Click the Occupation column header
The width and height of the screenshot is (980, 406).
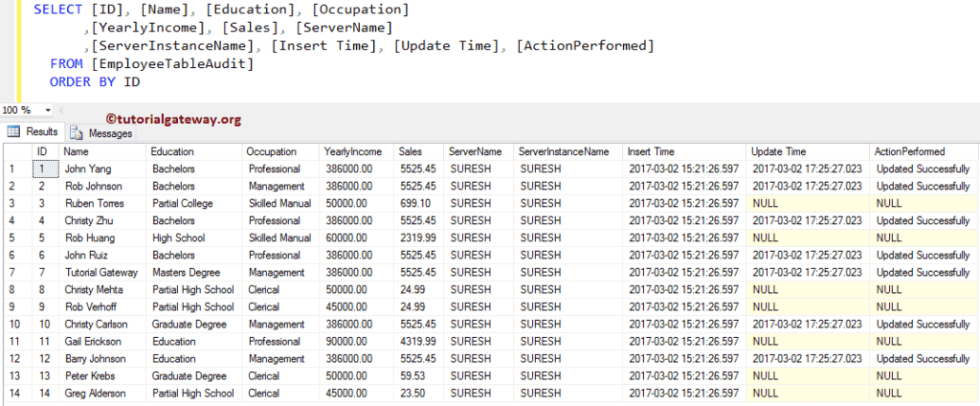pos(280,151)
